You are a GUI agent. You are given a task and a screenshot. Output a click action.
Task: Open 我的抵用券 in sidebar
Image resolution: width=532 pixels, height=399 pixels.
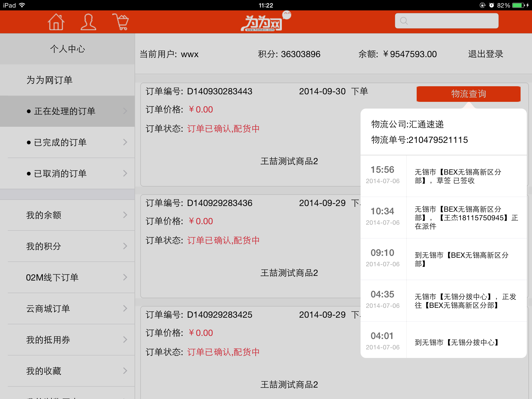pyautogui.click(x=67, y=340)
